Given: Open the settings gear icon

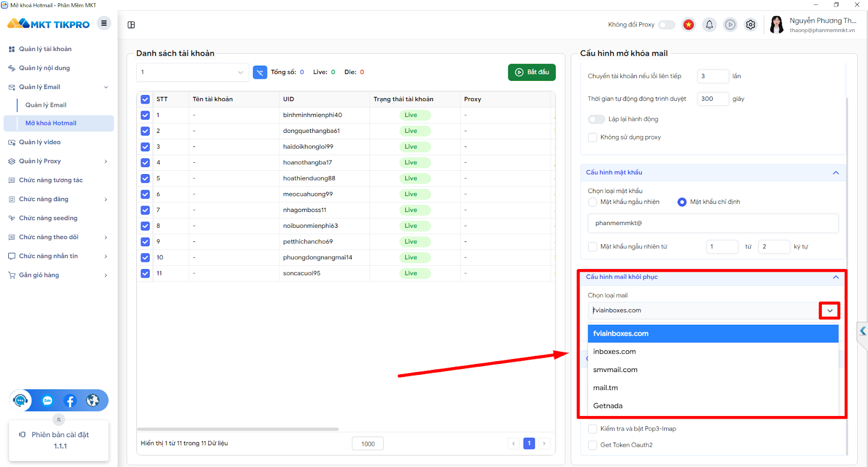Looking at the screenshot, I should pyautogui.click(x=751, y=24).
